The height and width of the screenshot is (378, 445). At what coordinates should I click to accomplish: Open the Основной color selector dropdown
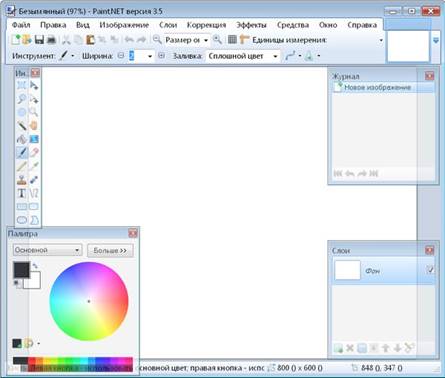pos(47,250)
